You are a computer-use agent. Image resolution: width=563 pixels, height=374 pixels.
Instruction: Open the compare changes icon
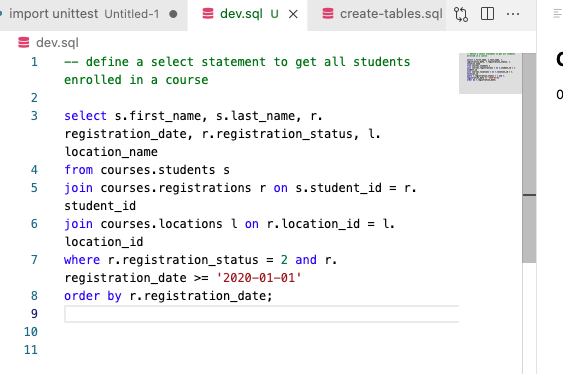click(x=461, y=14)
